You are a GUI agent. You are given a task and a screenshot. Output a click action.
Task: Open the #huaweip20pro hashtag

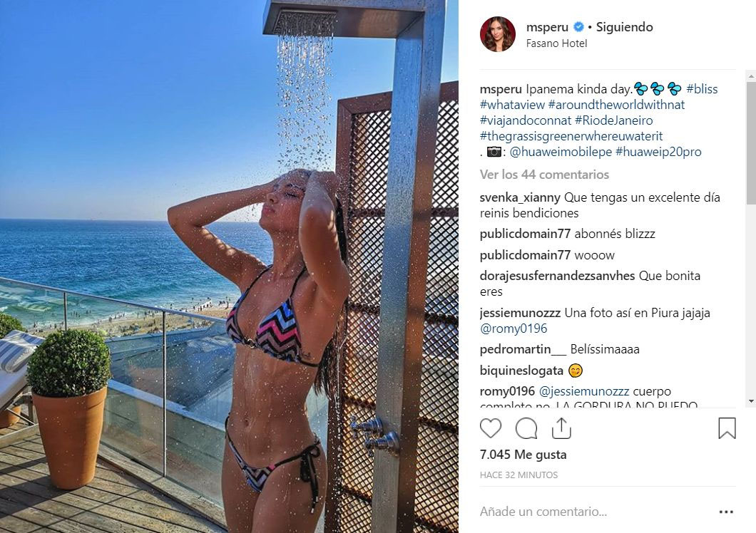coord(658,152)
